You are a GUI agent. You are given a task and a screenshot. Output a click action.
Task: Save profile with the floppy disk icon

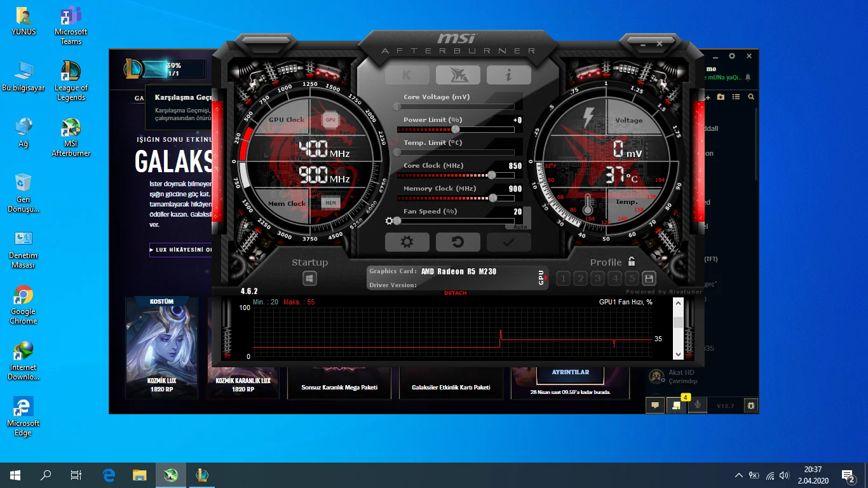(649, 278)
